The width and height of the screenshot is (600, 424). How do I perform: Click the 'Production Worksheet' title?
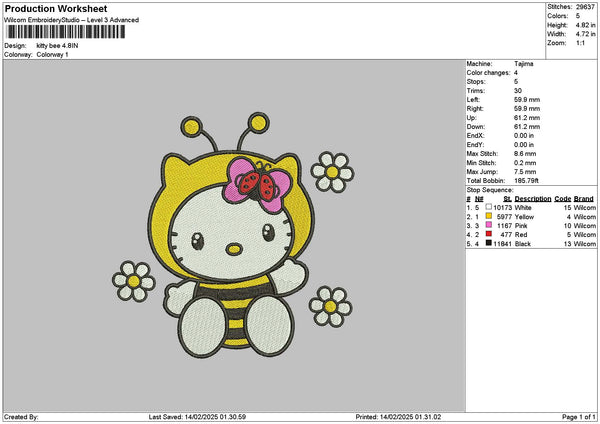tap(56, 8)
